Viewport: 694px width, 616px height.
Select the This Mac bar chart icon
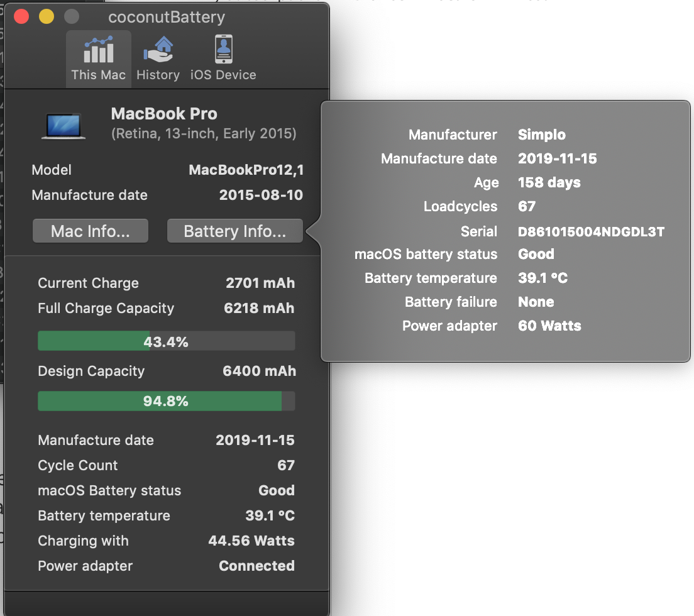point(99,50)
